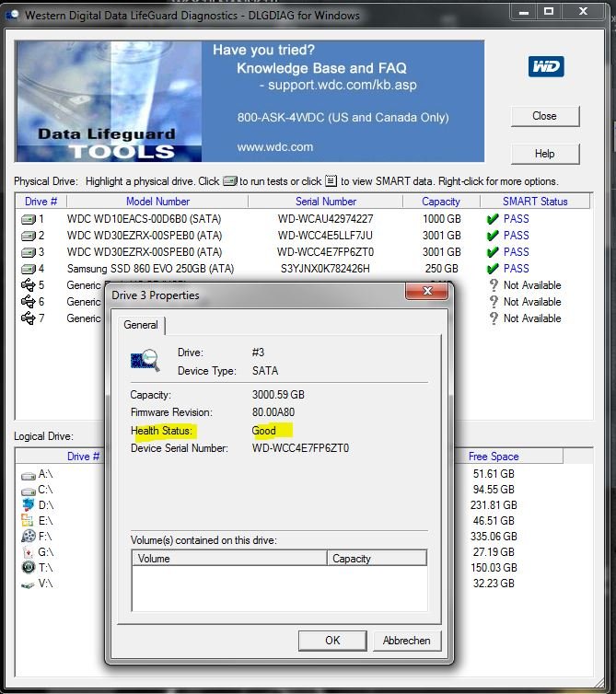Screen dimensions: 616x694
Task: Open Help in main window
Action: click(x=545, y=154)
